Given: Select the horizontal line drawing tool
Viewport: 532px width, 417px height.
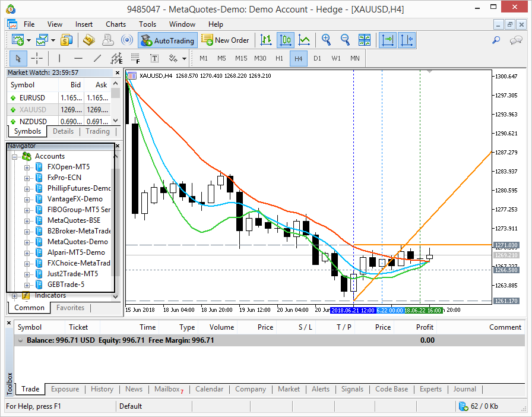Looking at the screenshot, I should tap(78, 58).
